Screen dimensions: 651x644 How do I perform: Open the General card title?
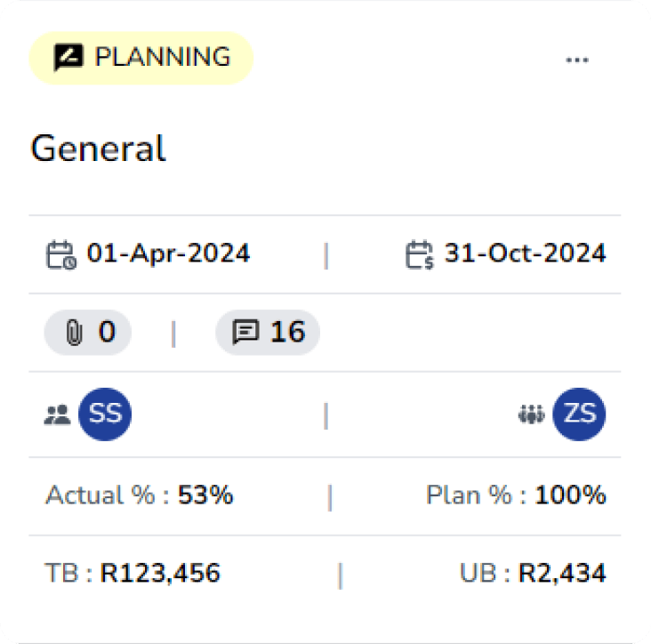pos(98,149)
